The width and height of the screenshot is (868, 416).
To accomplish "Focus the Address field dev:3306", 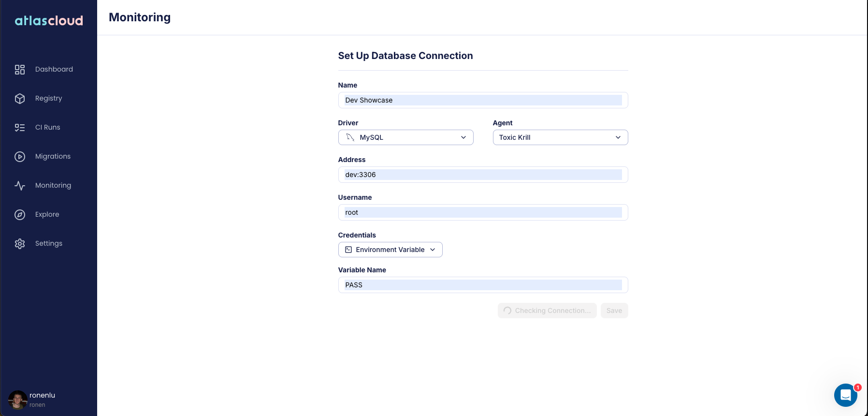I will [x=483, y=175].
